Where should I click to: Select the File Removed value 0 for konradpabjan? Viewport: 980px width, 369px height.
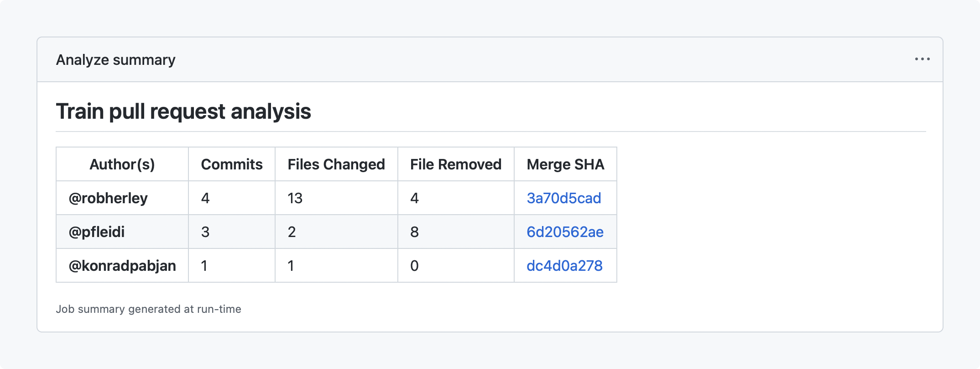tap(414, 266)
